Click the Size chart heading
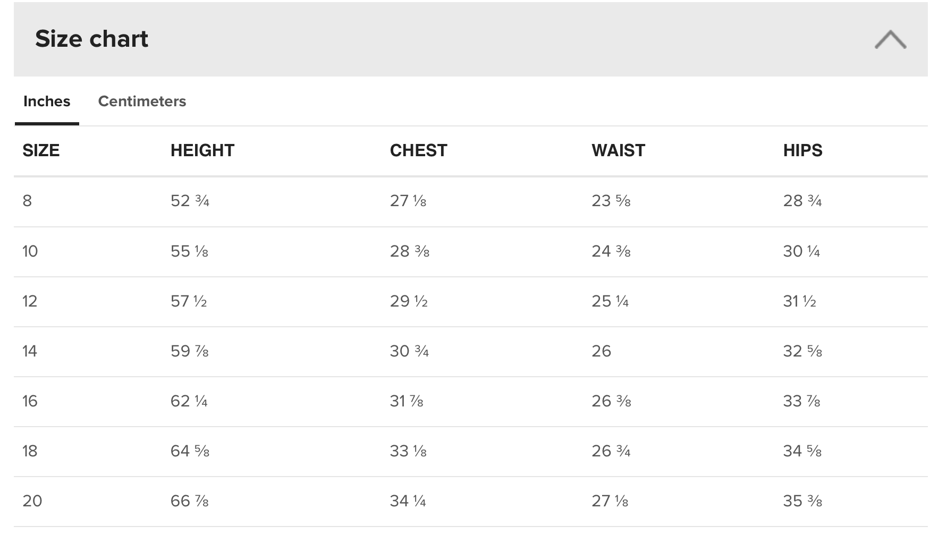 click(x=91, y=39)
